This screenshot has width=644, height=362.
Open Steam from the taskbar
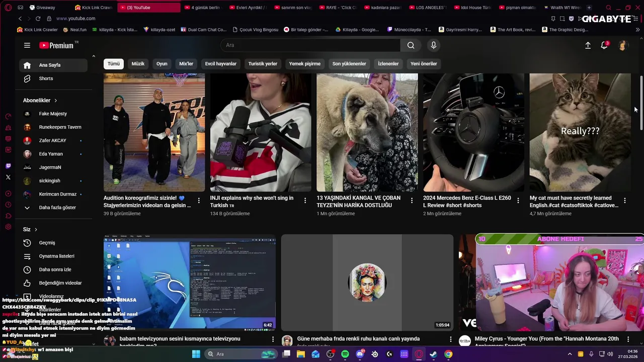[434, 354]
